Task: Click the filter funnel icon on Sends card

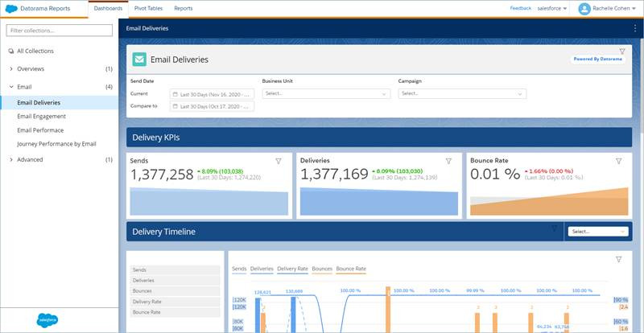Action: click(x=279, y=162)
